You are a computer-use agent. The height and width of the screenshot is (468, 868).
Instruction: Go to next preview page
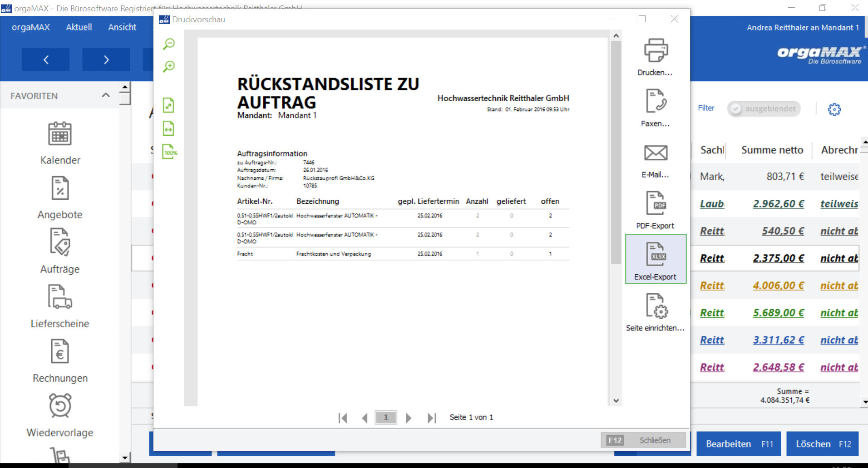(x=408, y=418)
